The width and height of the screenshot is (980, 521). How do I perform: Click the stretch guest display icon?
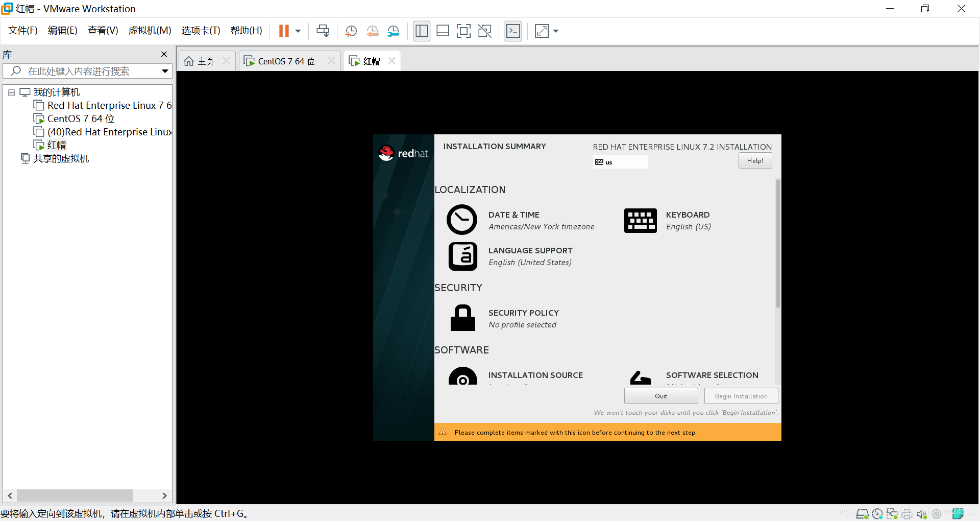tap(542, 31)
